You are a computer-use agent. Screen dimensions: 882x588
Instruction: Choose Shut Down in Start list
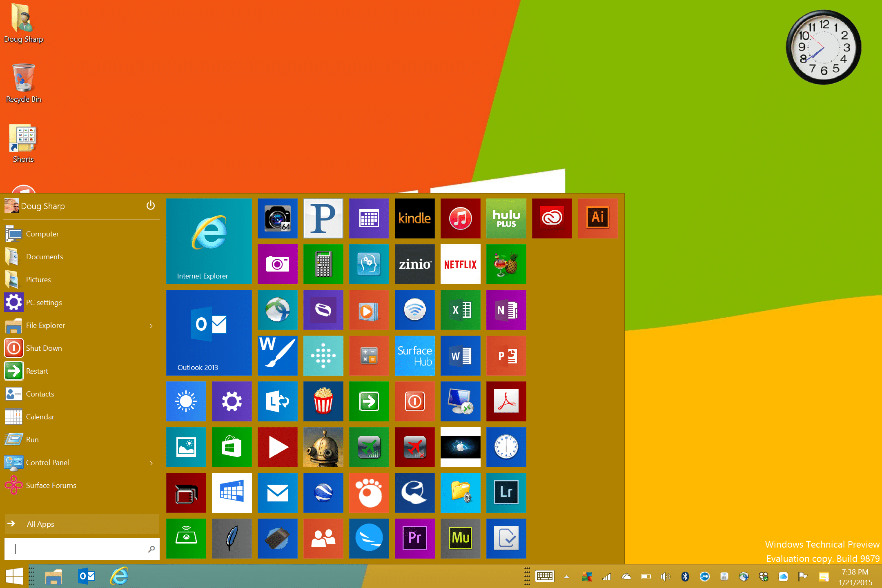(82, 348)
